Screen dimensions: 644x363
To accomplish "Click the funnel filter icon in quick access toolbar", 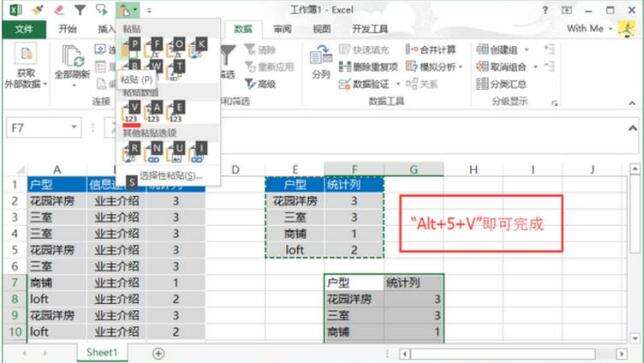I will coord(80,10).
